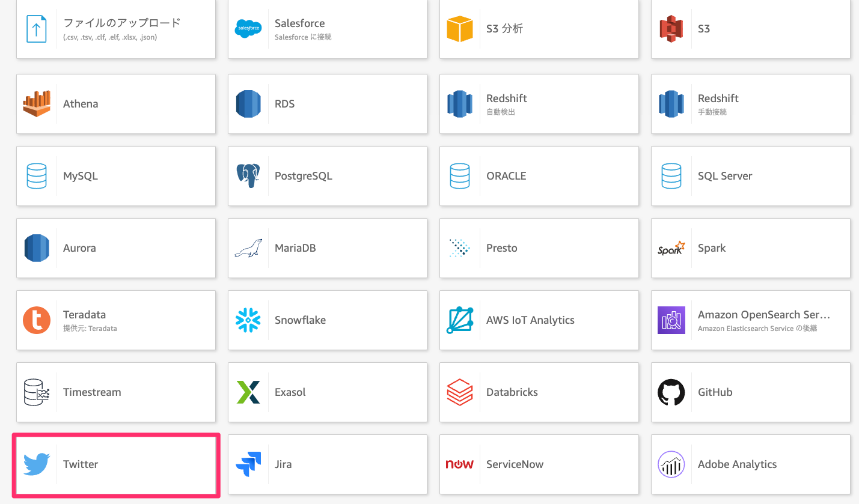Image resolution: width=859 pixels, height=504 pixels.
Task: Click the file upload arrow icon
Action: point(37,28)
